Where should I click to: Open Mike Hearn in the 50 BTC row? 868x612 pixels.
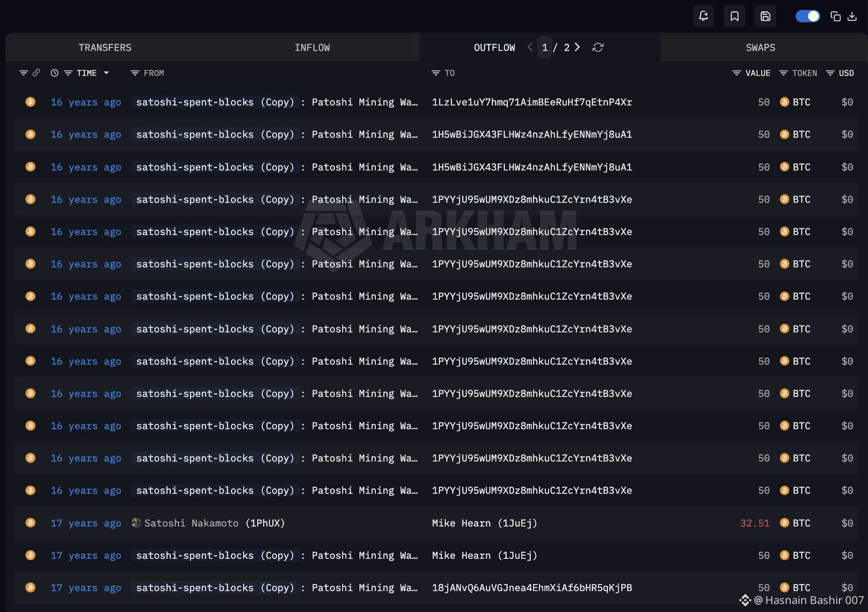pyautogui.click(x=484, y=555)
